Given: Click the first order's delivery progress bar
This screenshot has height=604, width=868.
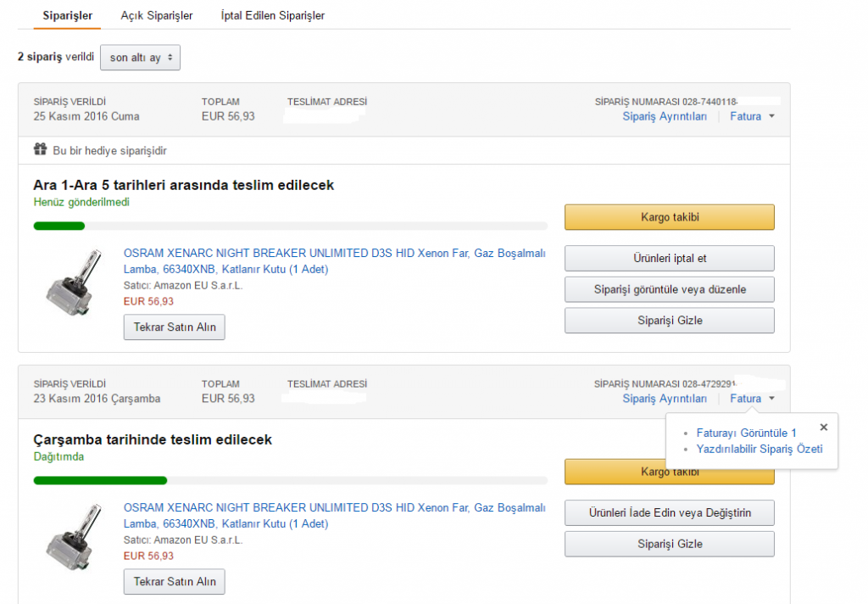Looking at the screenshot, I should (x=291, y=226).
